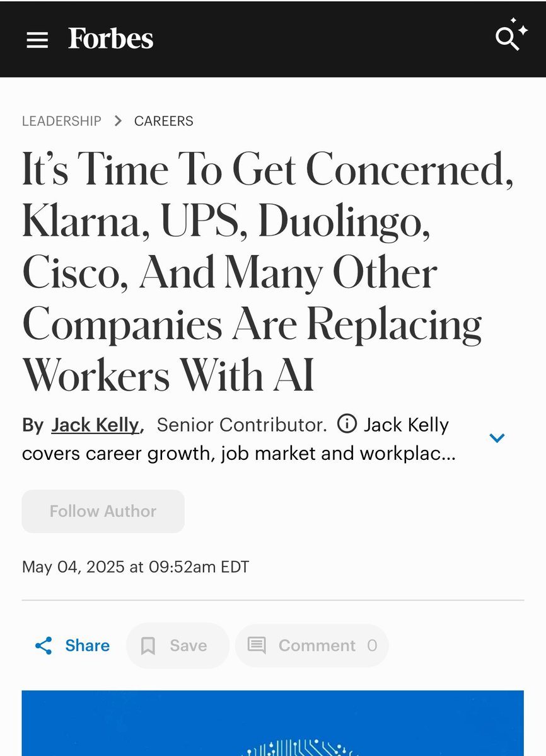
Task: Open Jack Kelly's author profile
Action: click(x=94, y=425)
